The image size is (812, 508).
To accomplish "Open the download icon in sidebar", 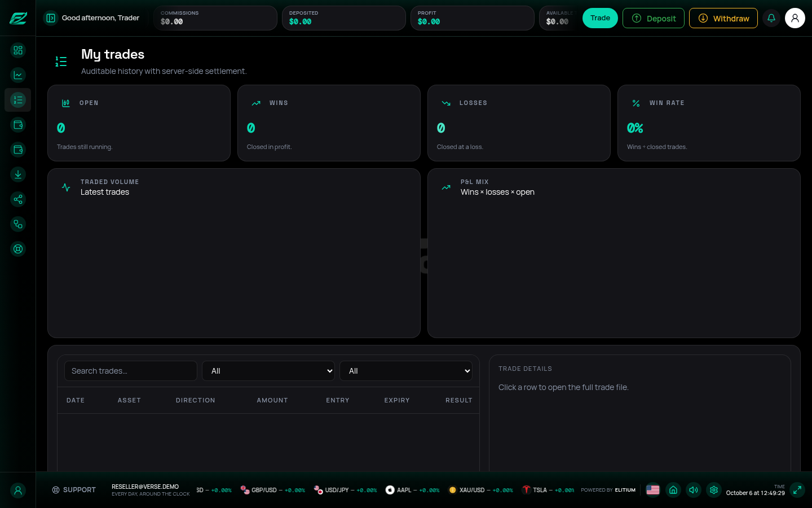I will (18, 174).
